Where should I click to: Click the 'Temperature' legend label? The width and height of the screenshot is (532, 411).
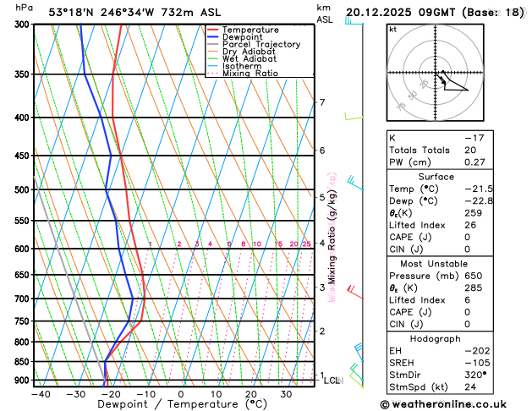click(x=250, y=30)
